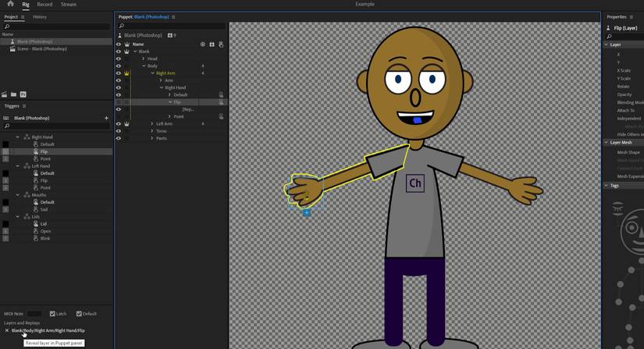Click the new folder icon in Project panel
Screen dimensions: 644x349
(13, 94)
